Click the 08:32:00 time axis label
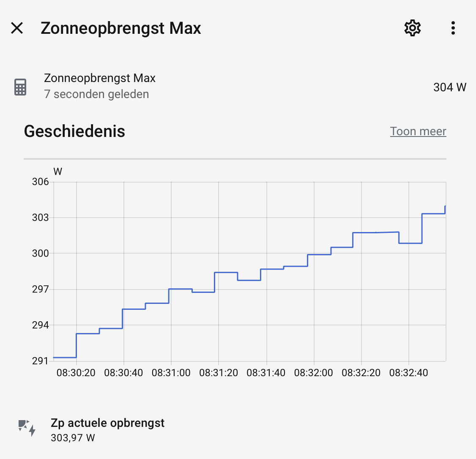Viewport: 476px width, 459px height. click(314, 373)
